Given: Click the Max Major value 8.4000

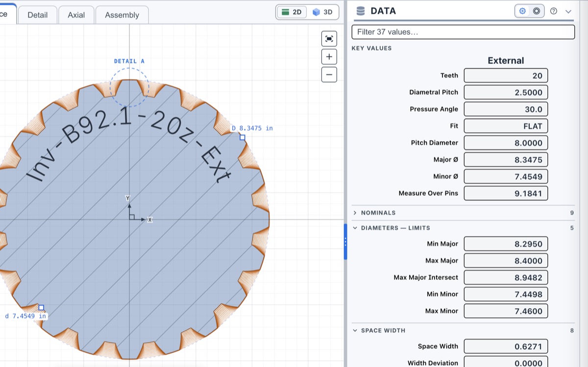Looking at the screenshot, I should click(506, 261).
